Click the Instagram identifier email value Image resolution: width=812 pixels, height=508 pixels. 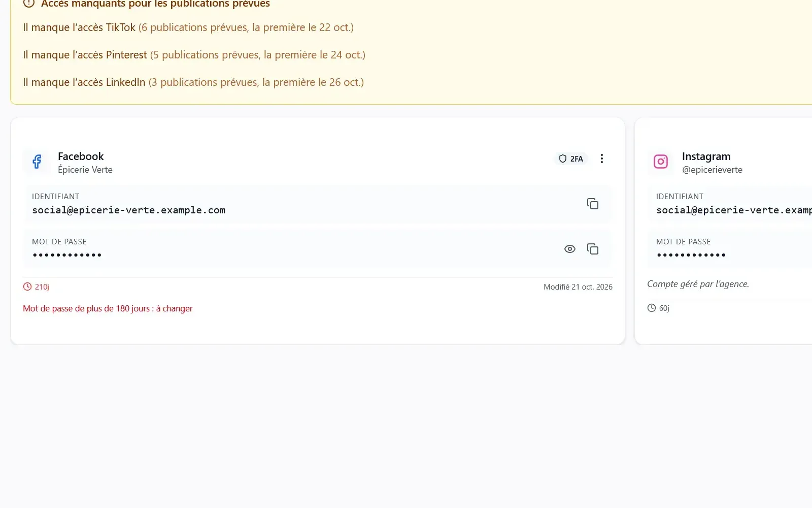[x=734, y=210]
